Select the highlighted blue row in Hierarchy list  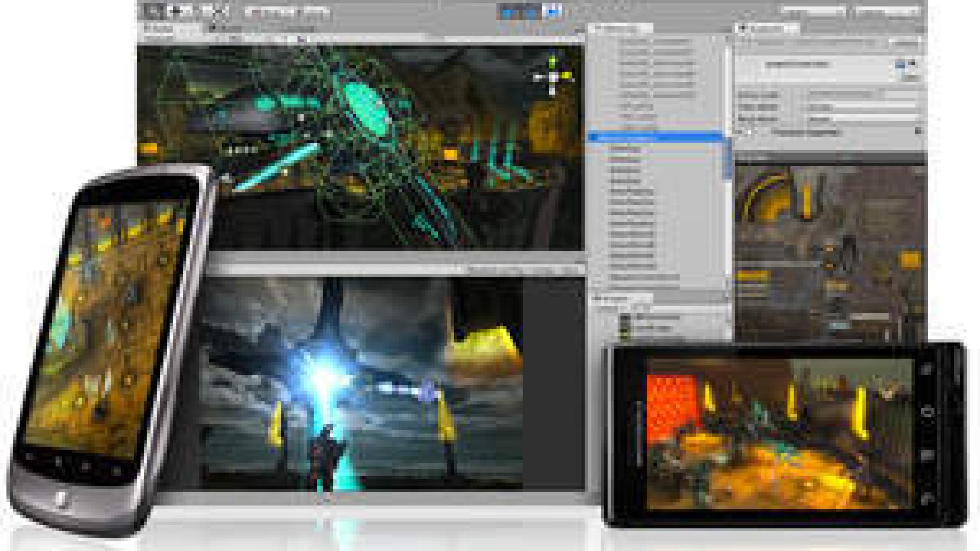(x=656, y=137)
